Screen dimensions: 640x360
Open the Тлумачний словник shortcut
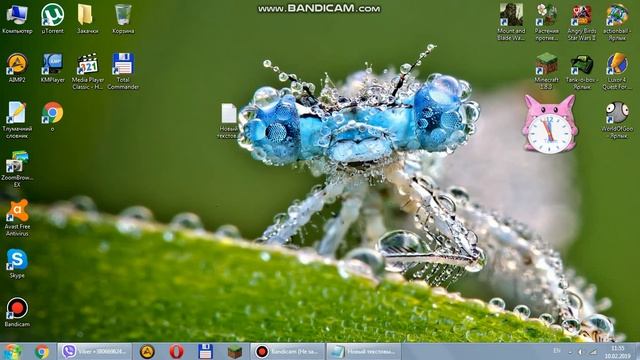17,120
